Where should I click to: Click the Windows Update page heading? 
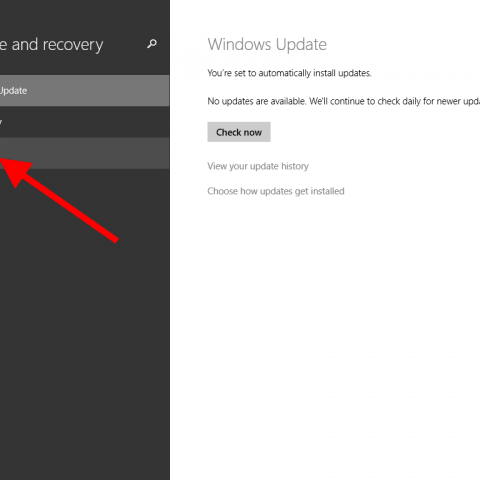pyautogui.click(x=267, y=44)
